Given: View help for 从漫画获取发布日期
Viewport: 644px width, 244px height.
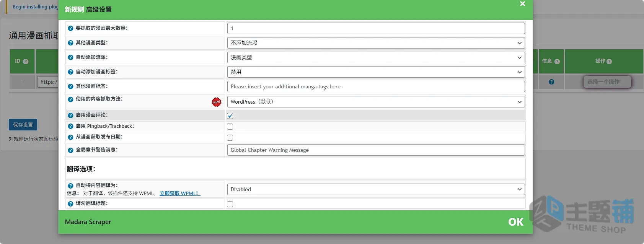Looking at the screenshot, I should coord(70,137).
